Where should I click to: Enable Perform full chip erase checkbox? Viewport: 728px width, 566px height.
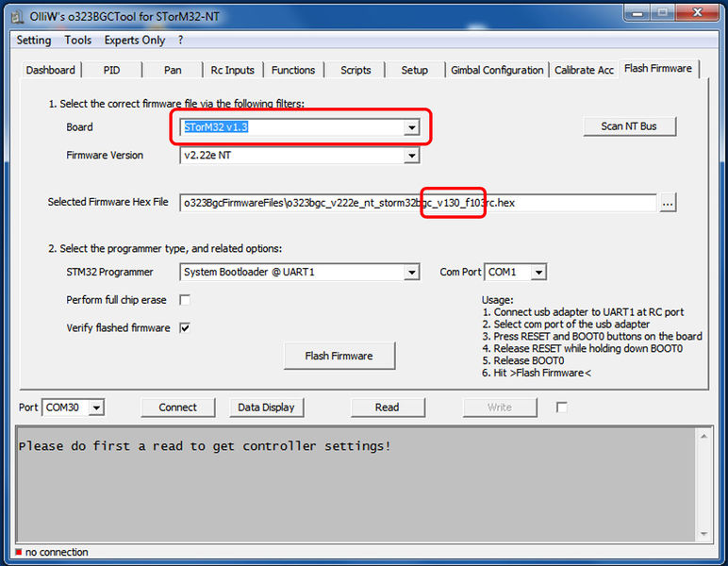(x=185, y=300)
